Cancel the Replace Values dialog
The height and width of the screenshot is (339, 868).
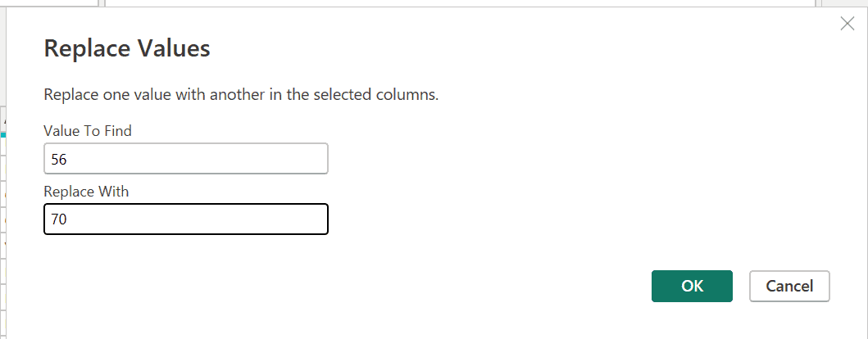click(x=789, y=286)
